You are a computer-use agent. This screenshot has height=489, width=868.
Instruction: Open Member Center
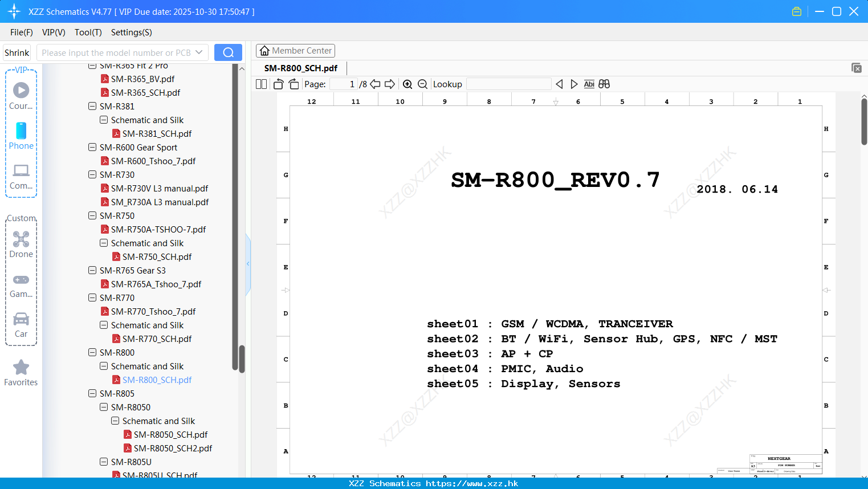295,51
